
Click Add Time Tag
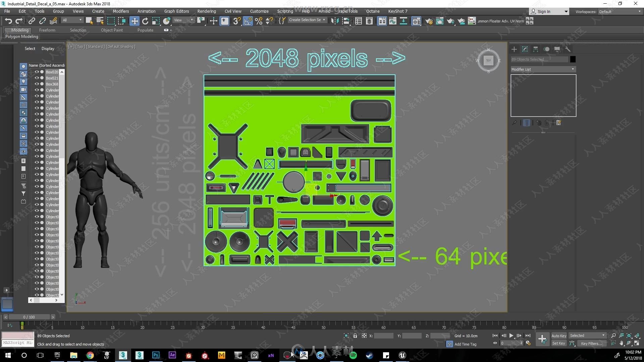[465, 344]
